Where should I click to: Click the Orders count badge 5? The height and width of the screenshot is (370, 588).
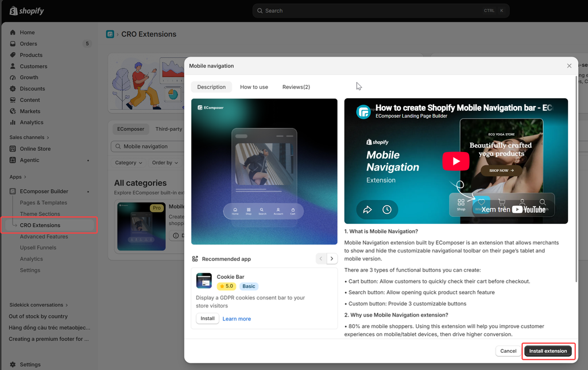(87, 44)
